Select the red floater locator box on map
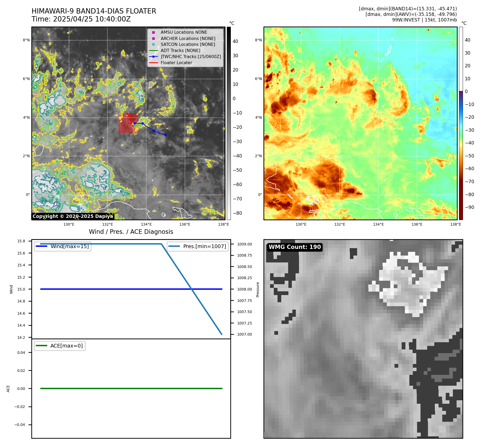The image size is (481, 448). 128,123
